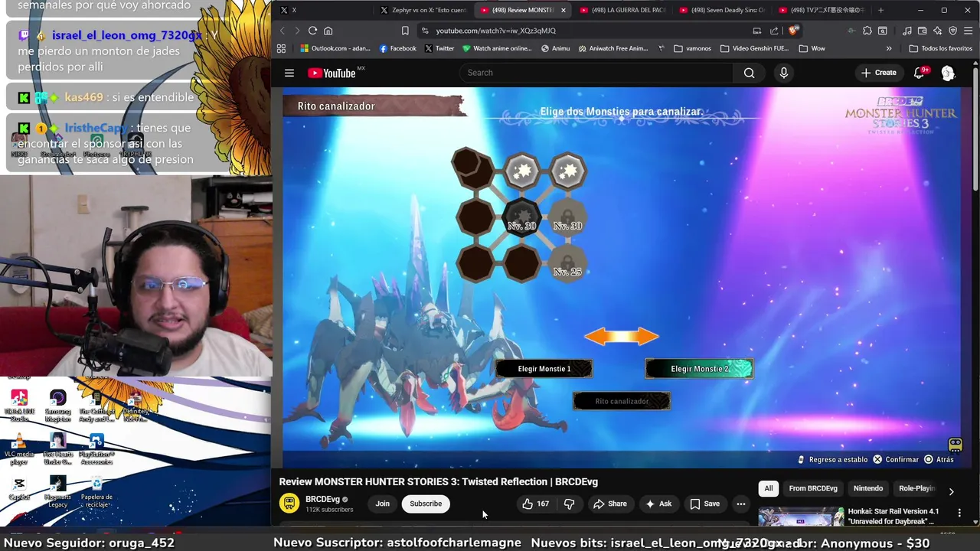Start voice search with the microphone icon

click(783, 73)
